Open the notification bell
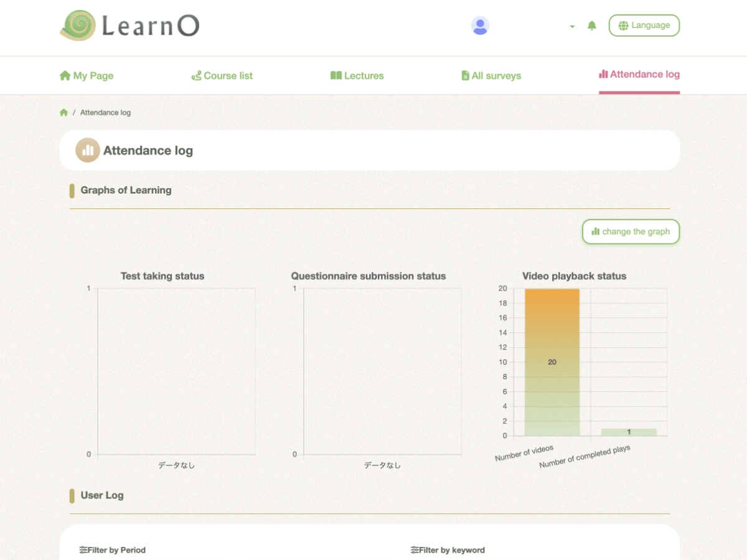This screenshot has height=560, width=747. point(592,26)
